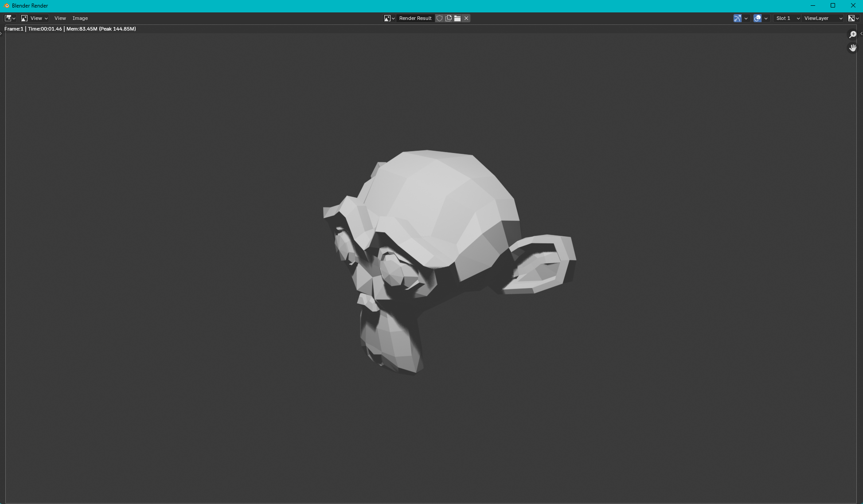
Task: Click the open image folder icon
Action: [x=457, y=18]
